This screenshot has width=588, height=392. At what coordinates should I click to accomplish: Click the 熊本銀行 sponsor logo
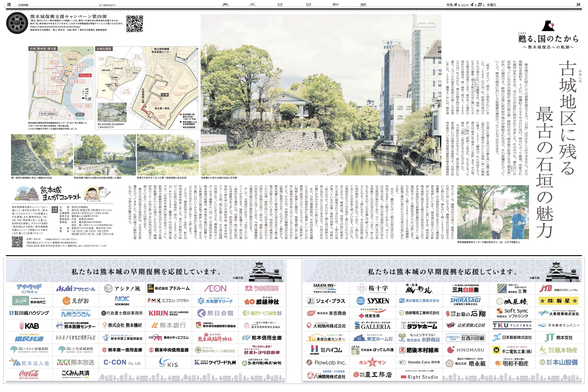point(169,325)
